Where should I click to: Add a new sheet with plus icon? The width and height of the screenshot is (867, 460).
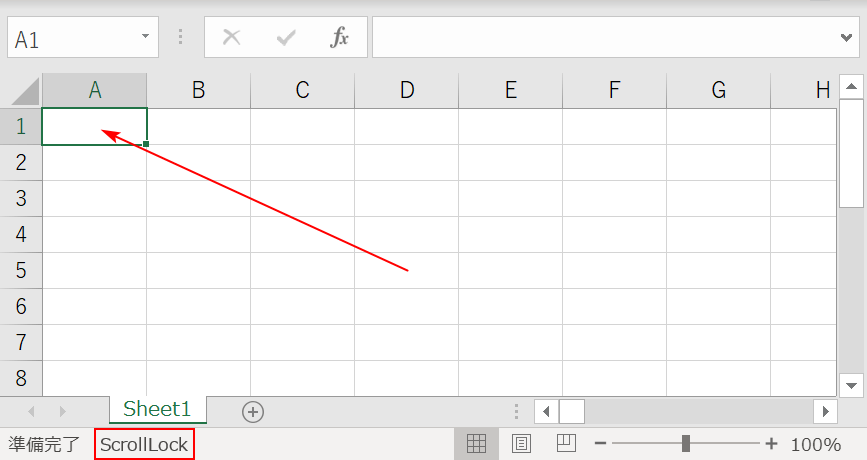coord(253,411)
